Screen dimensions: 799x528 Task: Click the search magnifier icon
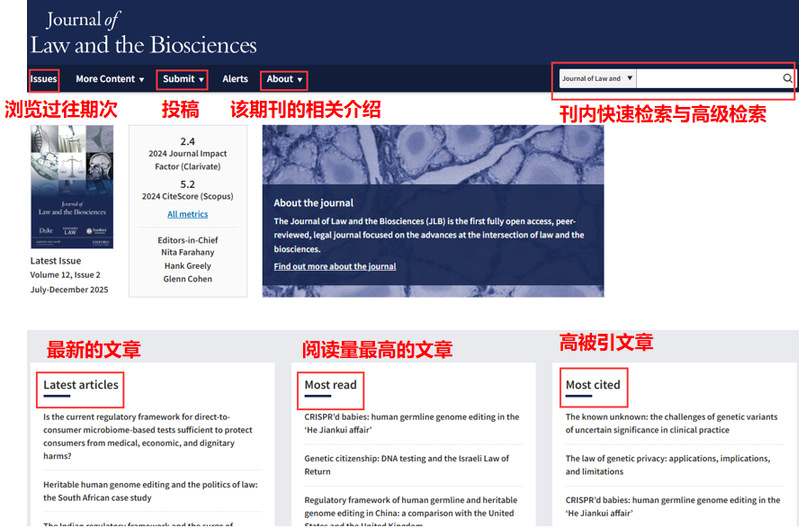(787, 78)
